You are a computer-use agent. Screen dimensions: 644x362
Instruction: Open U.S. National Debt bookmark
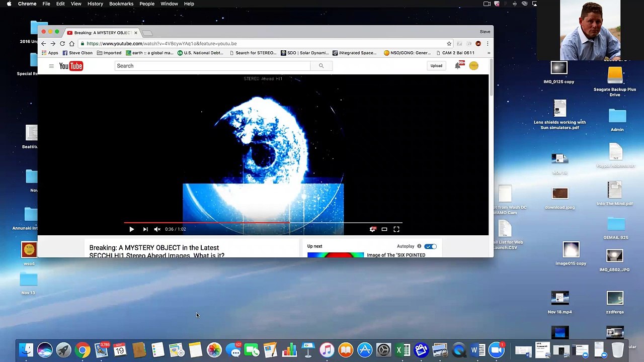click(x=200, y=53)
